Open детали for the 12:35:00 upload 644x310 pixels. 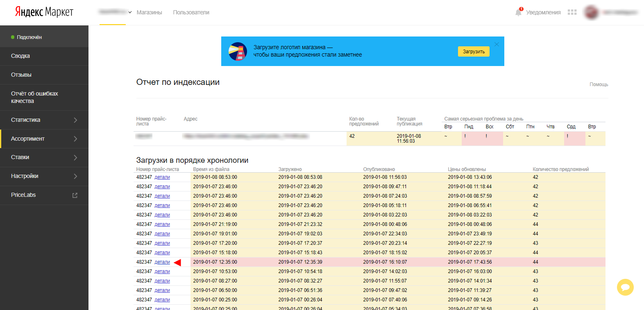162,262
